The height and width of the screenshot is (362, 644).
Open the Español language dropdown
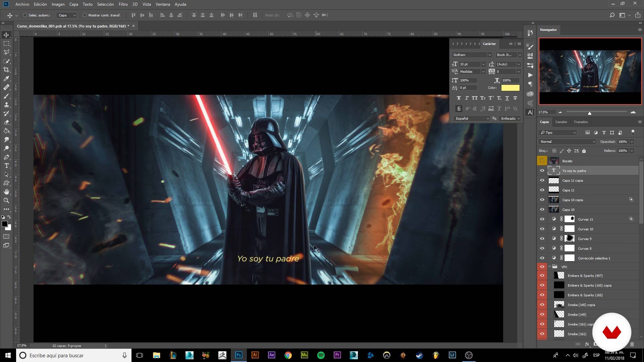click(472, 119)
